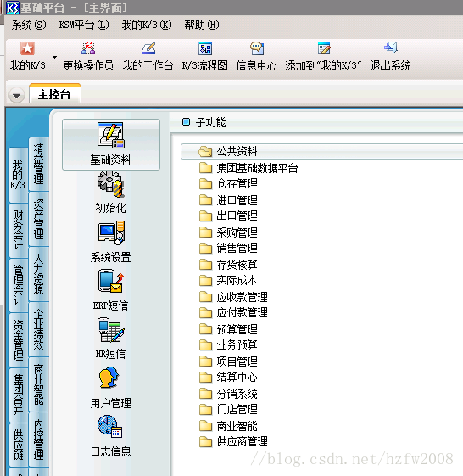
Task: Switch to the 我的K/3 vertical sidebar tab
Action: pyautogui.click(x=18, y=175)
